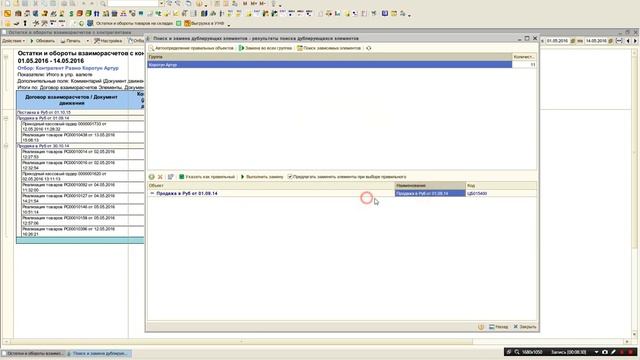640x360 pixels.
Task: Click 'Объект' column header
Action: click(271, 185)
